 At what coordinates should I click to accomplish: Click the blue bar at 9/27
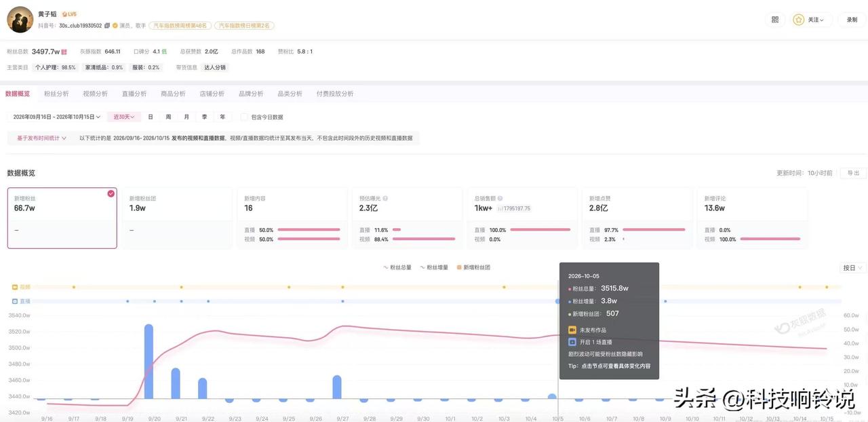tap(337, 387)
